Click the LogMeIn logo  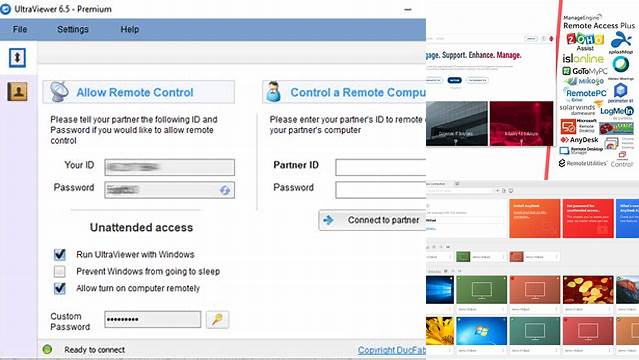pos(617,112)
